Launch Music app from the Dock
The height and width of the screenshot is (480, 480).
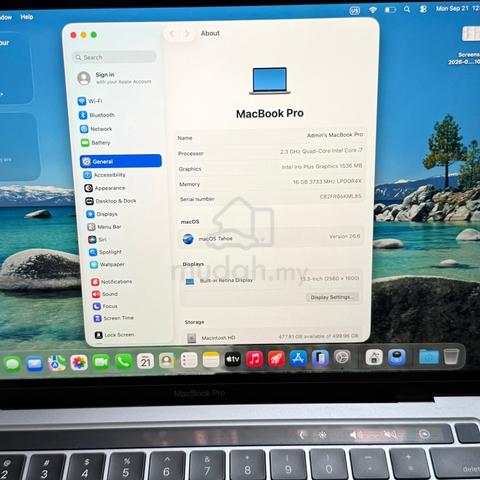[x=254, y=359]
